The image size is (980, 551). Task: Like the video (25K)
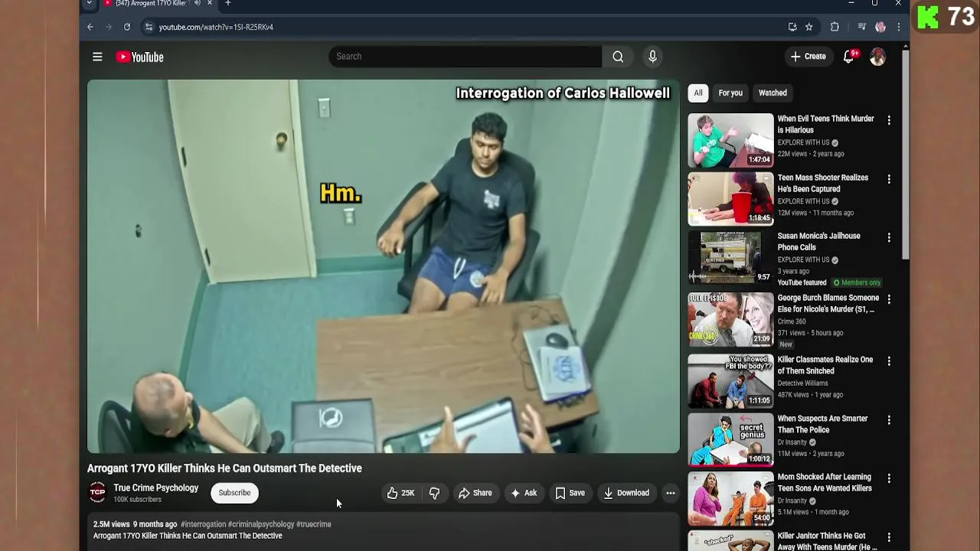pyautogui.click(x=400, y=493)
